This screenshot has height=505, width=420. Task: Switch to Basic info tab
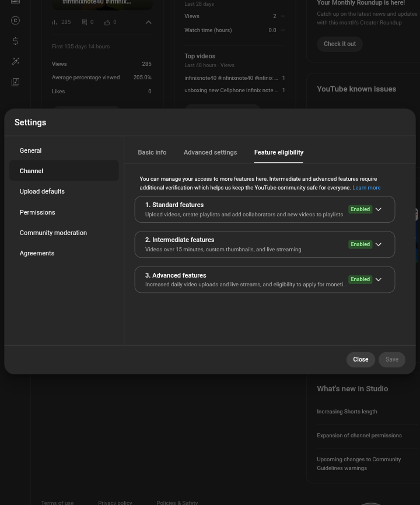click(152, 152)
